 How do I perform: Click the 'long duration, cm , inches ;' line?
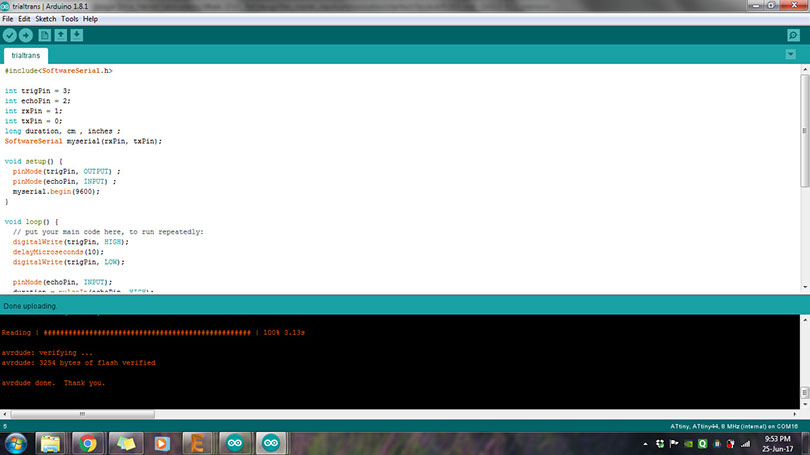(63, 131)
